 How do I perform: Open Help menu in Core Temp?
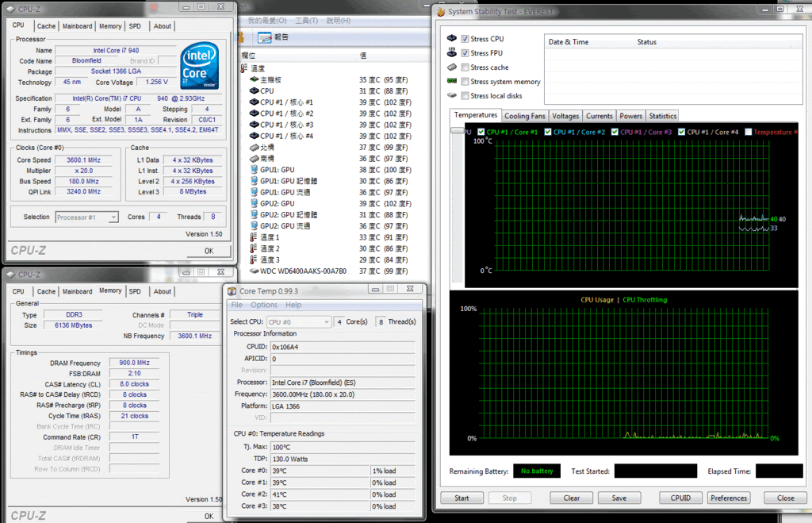[293, 305]
